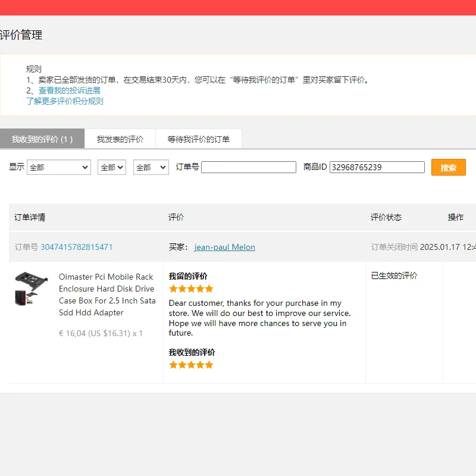Open the 显示 全部 dropdown
Image resolution: width=476 pixels, height=476 pixels.
[x=58, y=167]
